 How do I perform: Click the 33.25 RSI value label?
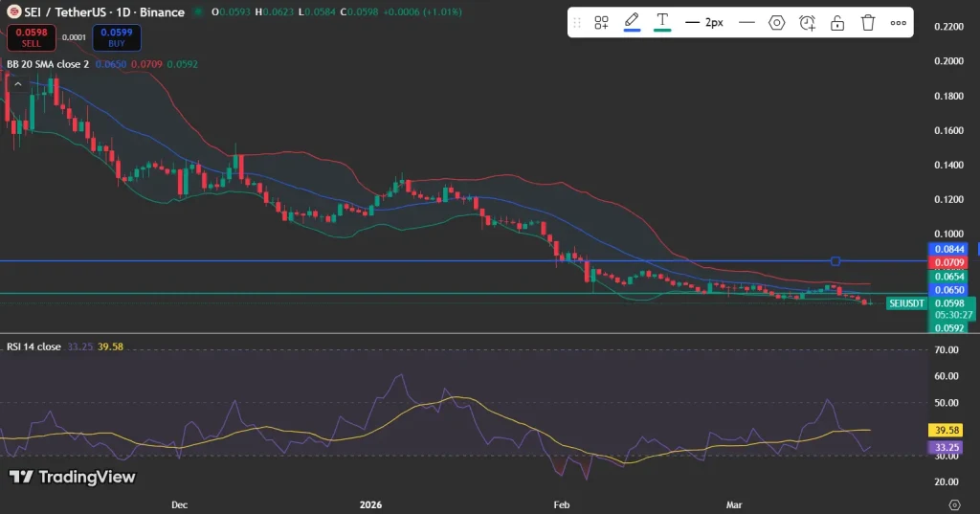[x=947, y=447]
